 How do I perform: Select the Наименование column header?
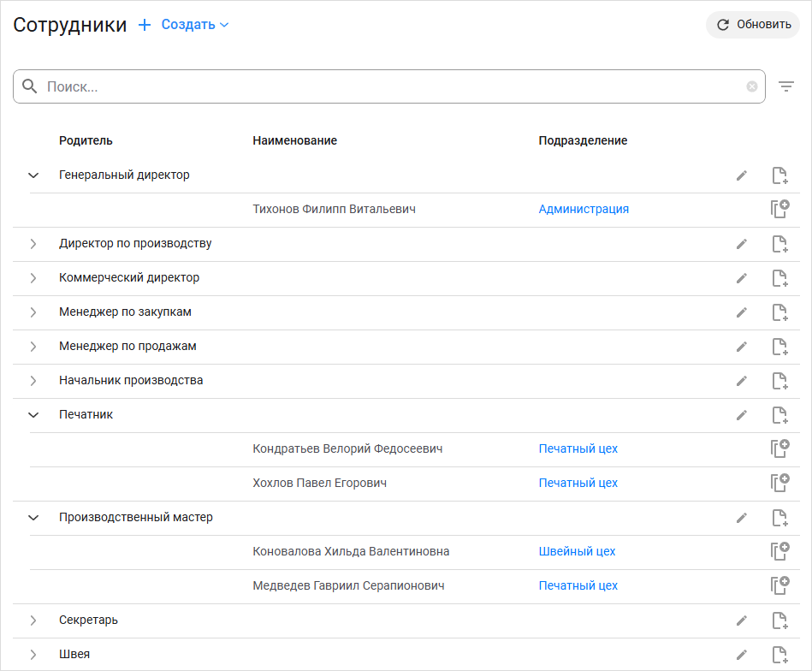pos(293,140)
